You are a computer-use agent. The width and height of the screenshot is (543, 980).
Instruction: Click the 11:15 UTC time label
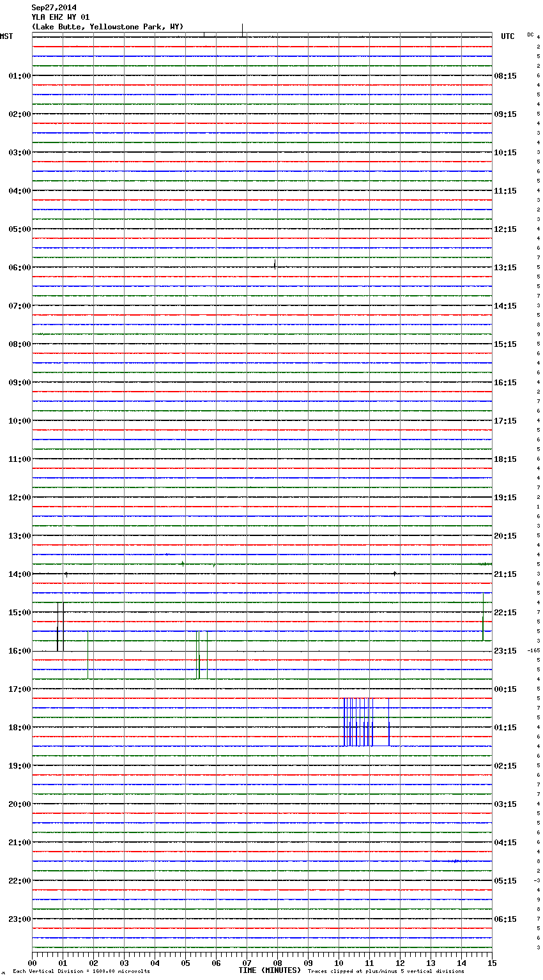click(505, 191)
